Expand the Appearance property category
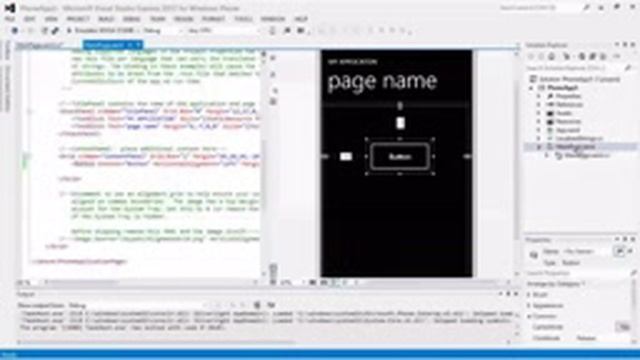 [529, 305]
